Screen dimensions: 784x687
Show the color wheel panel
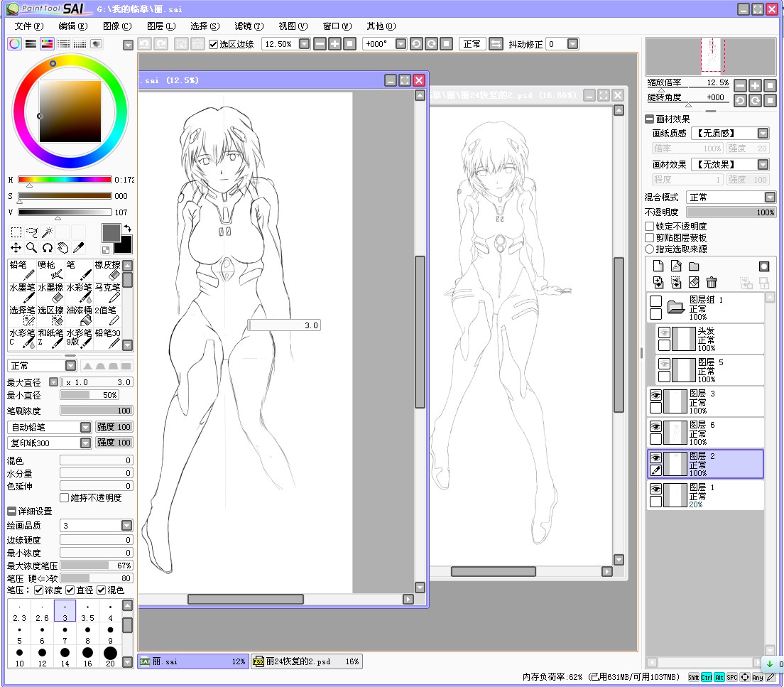coord(14,43)
